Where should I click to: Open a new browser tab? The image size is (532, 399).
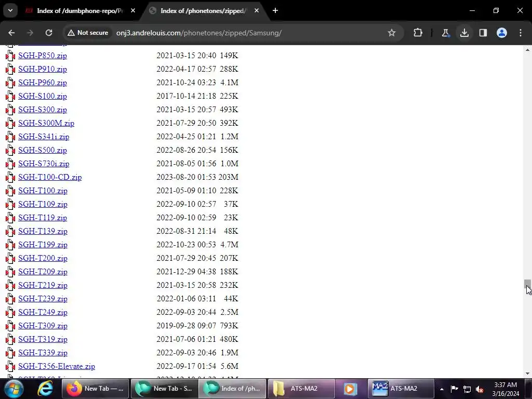275,11
